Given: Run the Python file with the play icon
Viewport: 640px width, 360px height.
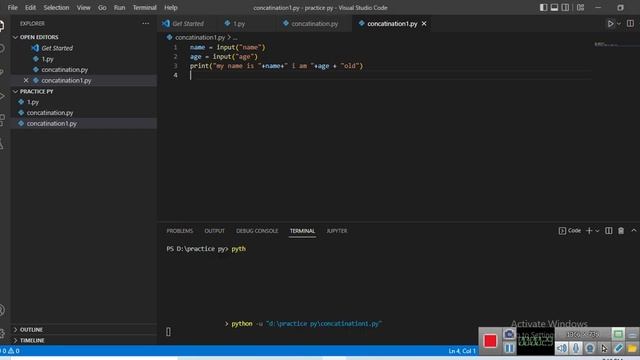Looking at the screenshot, I should click(610, 24).
